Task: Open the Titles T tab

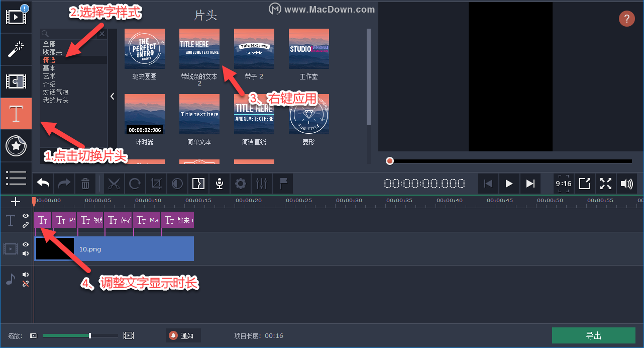Action: 16,113
